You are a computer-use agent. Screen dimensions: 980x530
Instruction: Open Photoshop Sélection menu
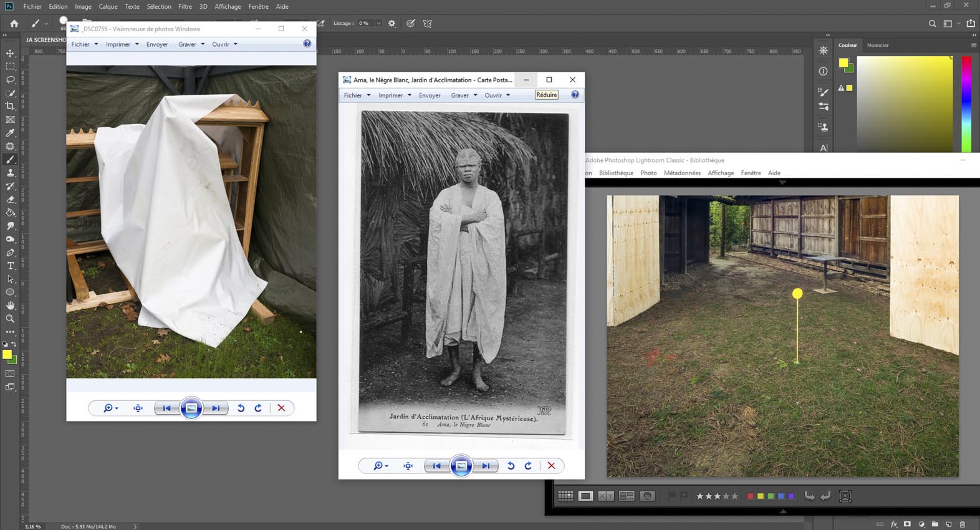[159, 6]
